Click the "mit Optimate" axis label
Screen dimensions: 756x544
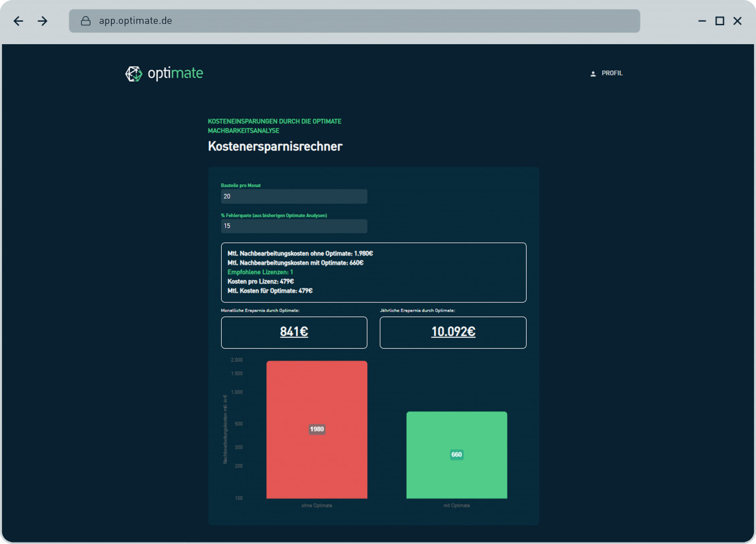(457, 506)
